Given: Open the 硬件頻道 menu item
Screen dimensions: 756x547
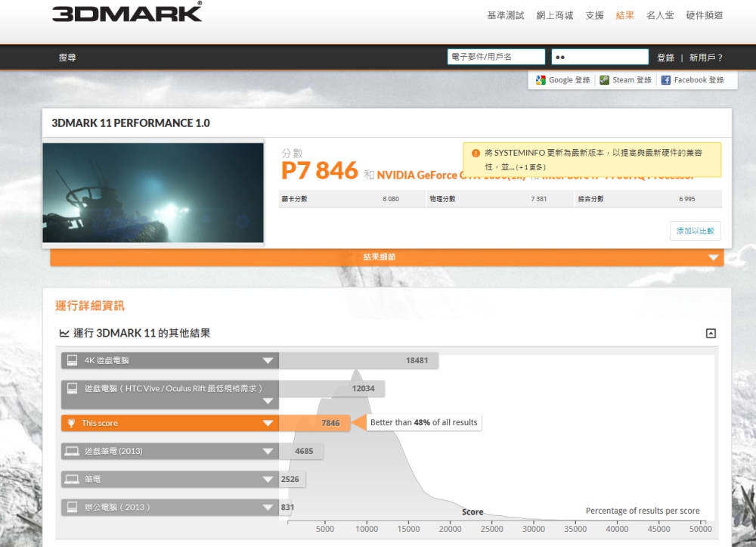Looking at the screenshot, I should (x=705, y=15).
